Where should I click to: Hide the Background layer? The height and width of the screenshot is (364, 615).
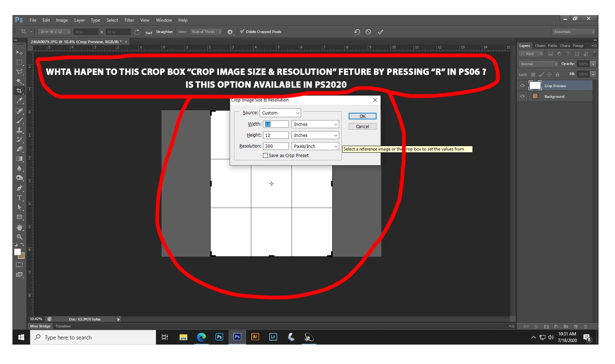[522, 96]
